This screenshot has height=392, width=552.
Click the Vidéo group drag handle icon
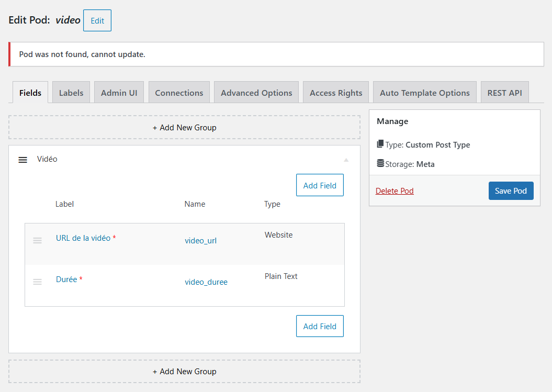point(23,160)
